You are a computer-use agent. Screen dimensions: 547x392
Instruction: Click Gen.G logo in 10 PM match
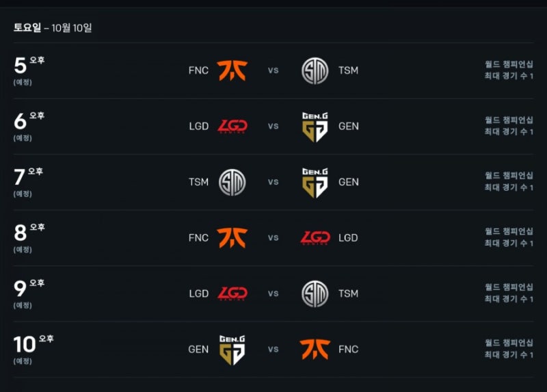click(x=232, y=350)
